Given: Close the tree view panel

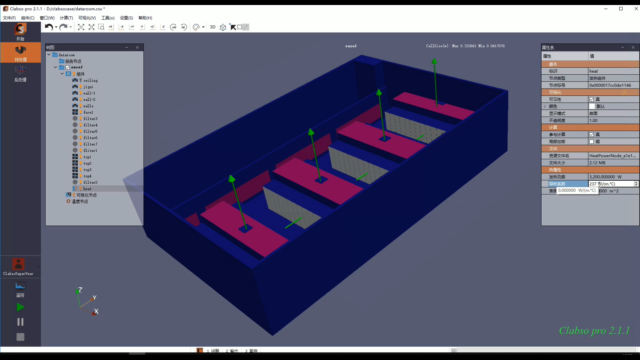Looking at the screenshot, I should [x=137, y=47].
